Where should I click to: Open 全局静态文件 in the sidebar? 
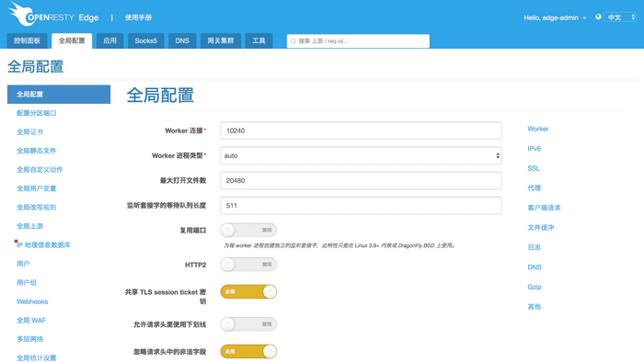click(x=37, y=151)
